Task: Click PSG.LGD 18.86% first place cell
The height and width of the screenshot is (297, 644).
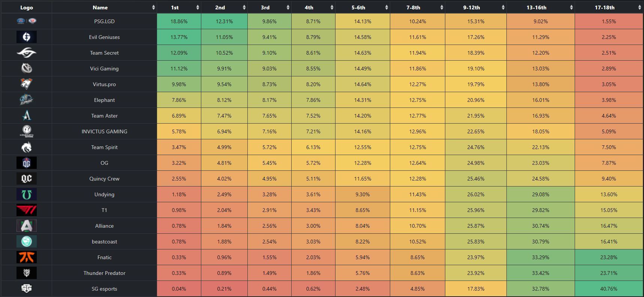Action: coord(179,21)
